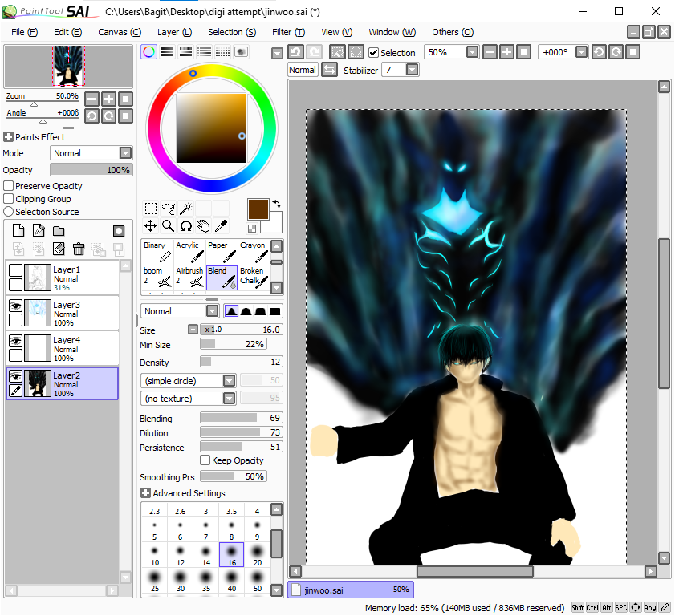Select the Airbrush tool

point(190,278)
